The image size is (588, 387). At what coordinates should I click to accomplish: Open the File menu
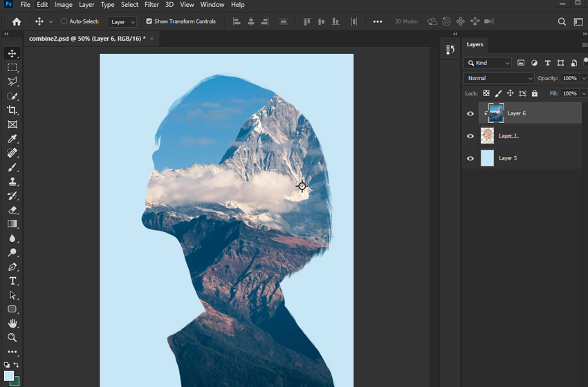[x=25, y=5]
